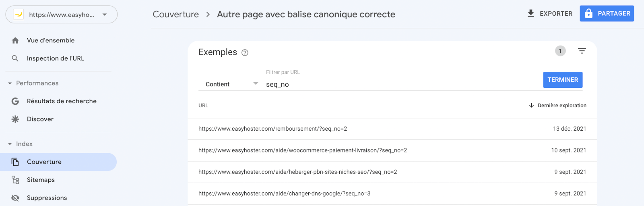Click the PARTAGER button
The width and height of the screenshot is (644, 206).
[607, 14]
